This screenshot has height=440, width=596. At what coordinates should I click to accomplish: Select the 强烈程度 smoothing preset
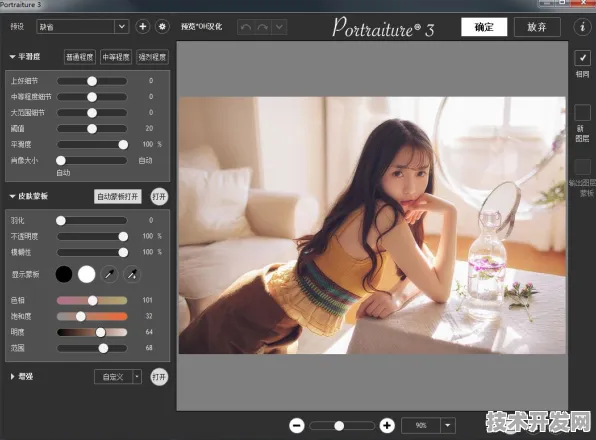152,57
